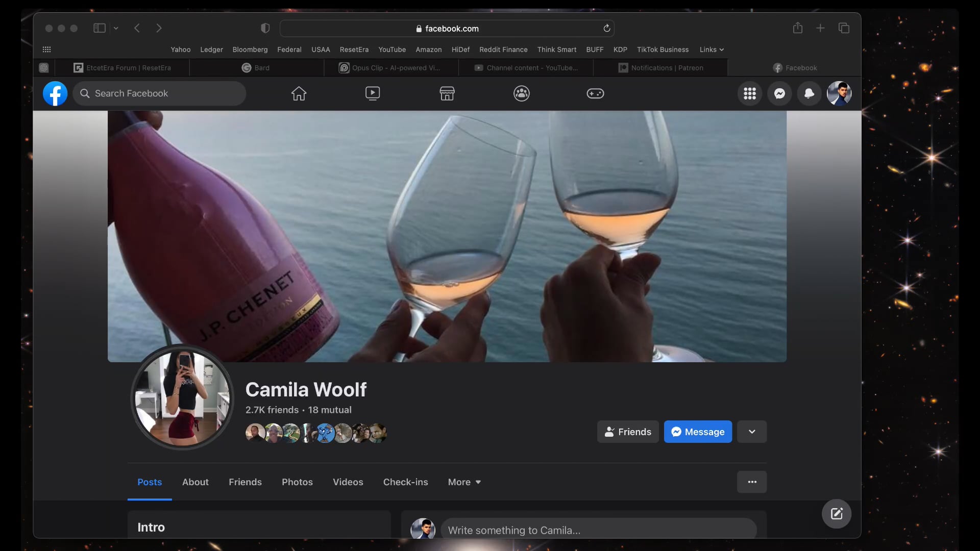Screen dimensions: 980x551
Task: Open the notifications bell
Action: [809, 93]
